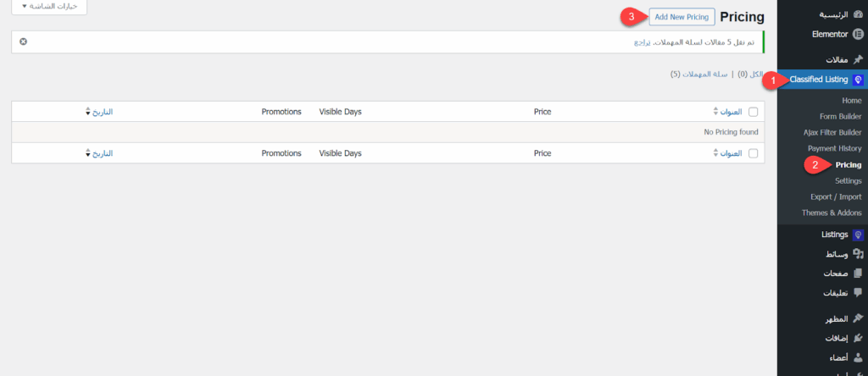The width and height of the screenshot is (868, 376).
Task: Sort by التاريخ column in table header
Action: (x=99, y=111)
